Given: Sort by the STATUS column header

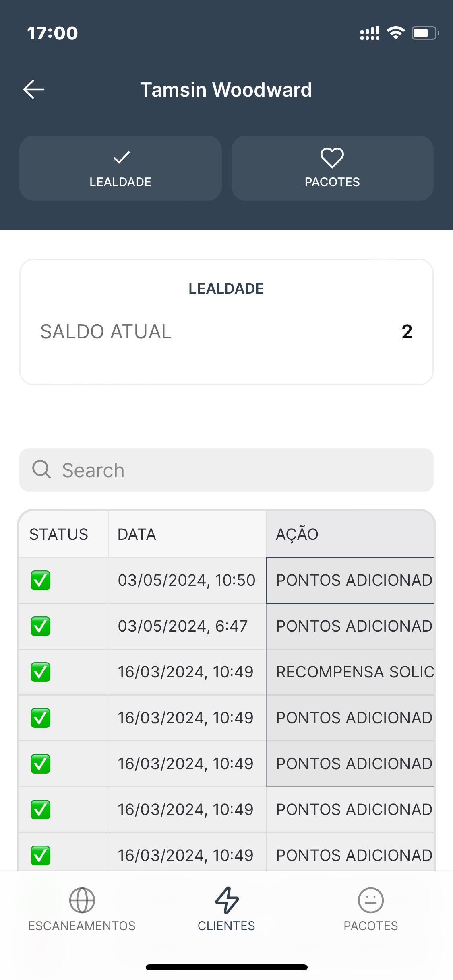Looking at the screenshot, I should (x=59, y=534).
